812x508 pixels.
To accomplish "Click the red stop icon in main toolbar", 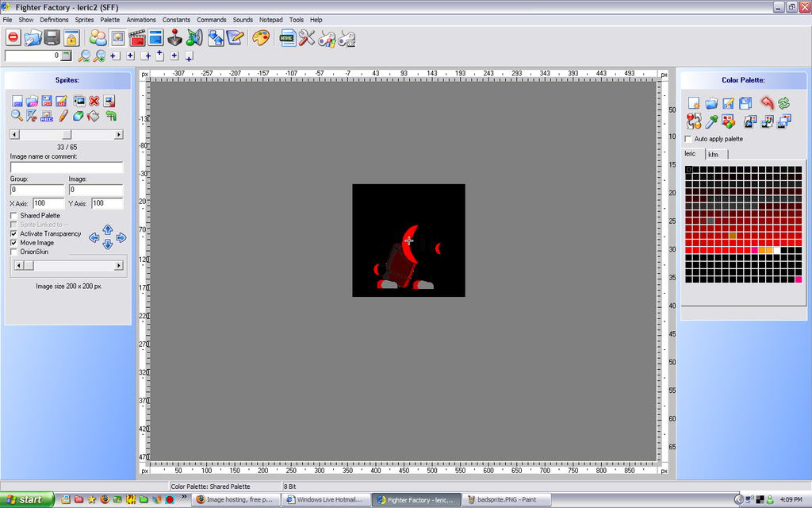I will [13, 37].
